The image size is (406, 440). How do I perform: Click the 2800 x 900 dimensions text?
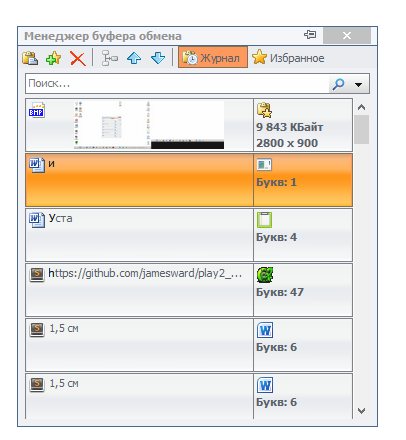(287, 143)
